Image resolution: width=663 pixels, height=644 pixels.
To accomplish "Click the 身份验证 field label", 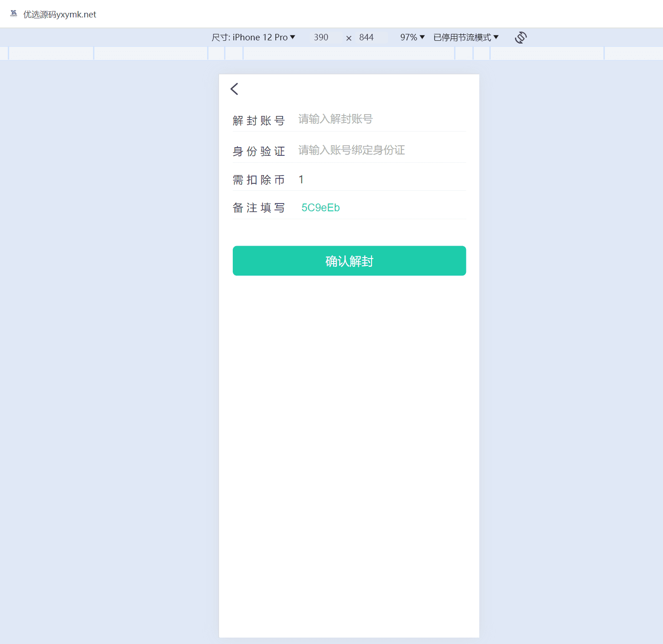I will [x=258, y=151].
